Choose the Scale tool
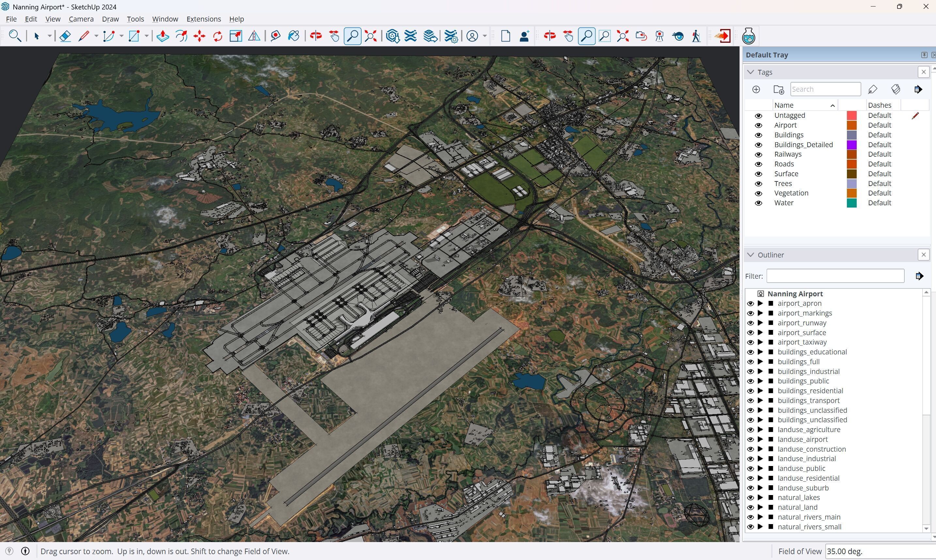This screenshot has height=560, width=936. [236, 36]
